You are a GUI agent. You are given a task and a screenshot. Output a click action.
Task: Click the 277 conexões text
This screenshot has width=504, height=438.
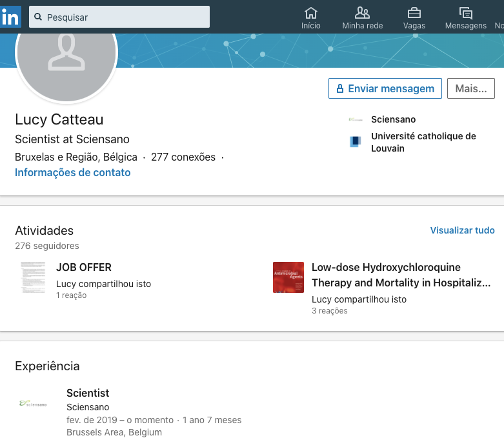click(x=183, y=157)
